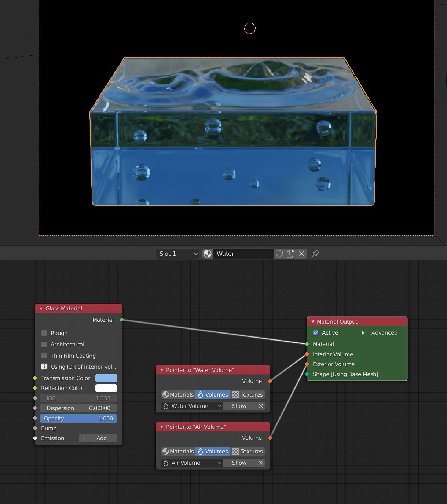Click the new material duplicate icon
Image resolution: width=447 pixels, height=504 pixels.
(290, 254)
